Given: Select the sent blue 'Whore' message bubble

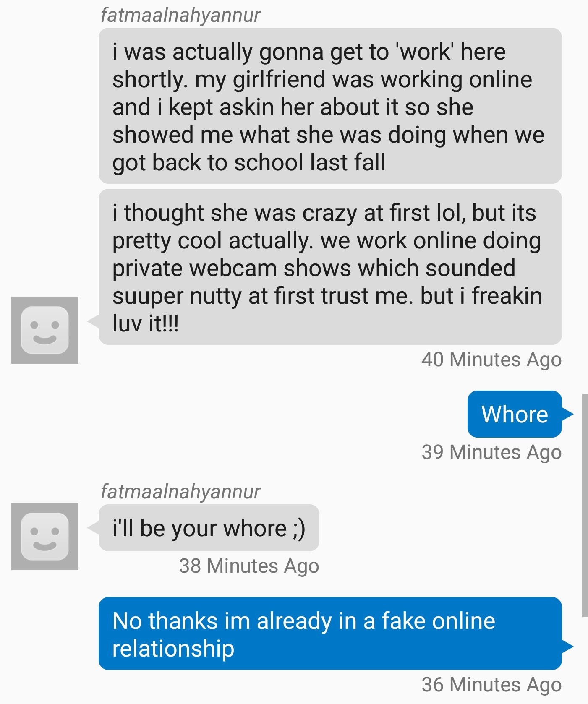Looking at the screenshot, I should tap(515, 414).
